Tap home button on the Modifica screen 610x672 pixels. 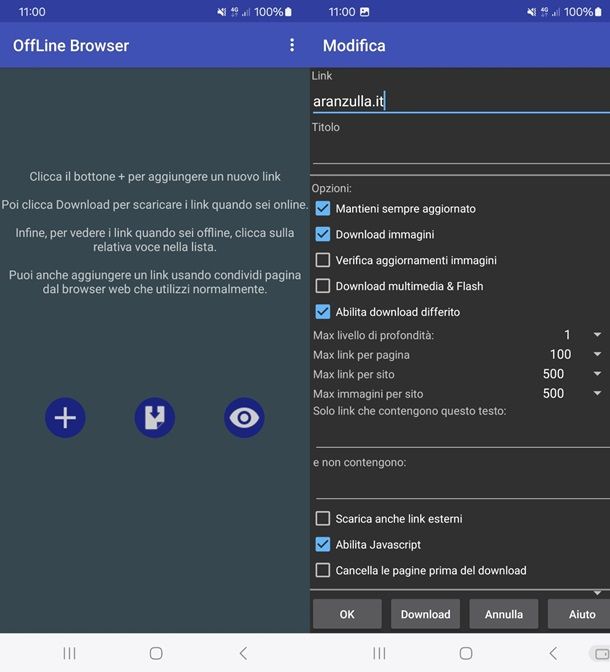click(466, 653)
